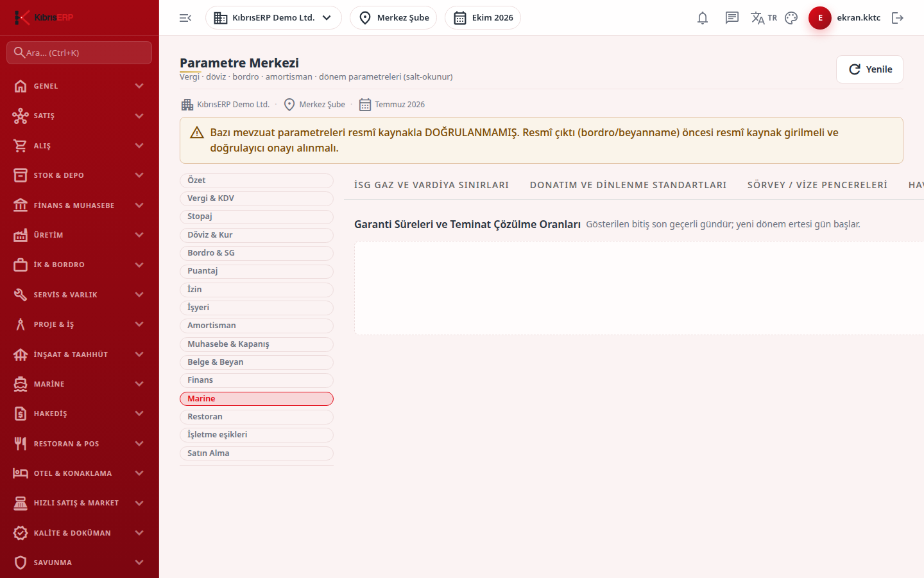Open the theme palette icon
This screenshot has width=924, height=578.
click(x=791, y=18)
